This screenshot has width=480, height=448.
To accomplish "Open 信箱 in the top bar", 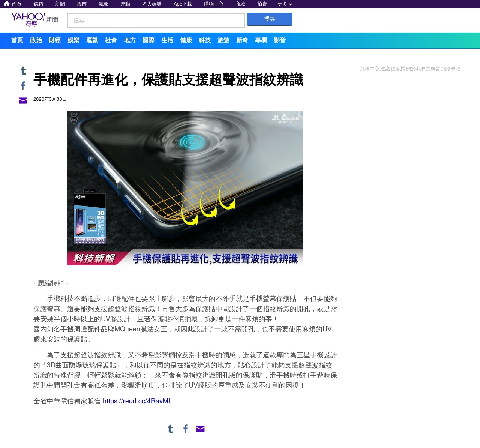I will [38, 4].
